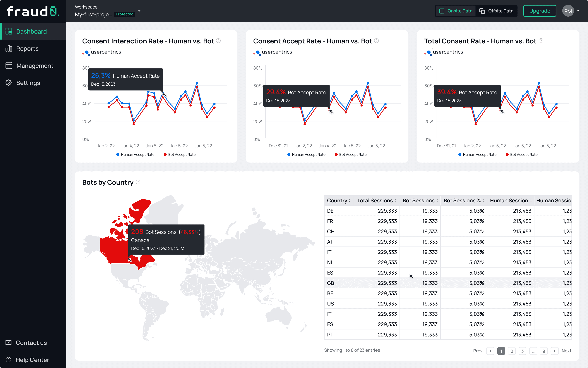Expand the Workspace project dropdown
Viewport: 588px width, 368px height.
139,11
